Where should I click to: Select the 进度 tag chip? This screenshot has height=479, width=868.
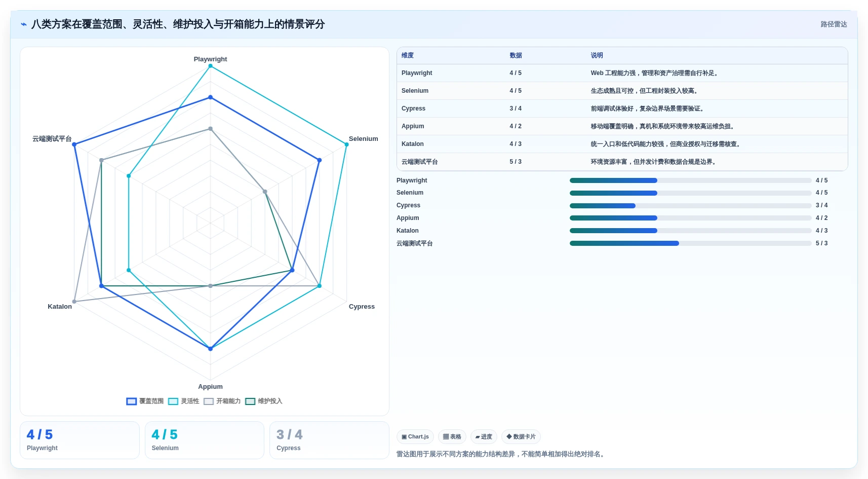484,437
